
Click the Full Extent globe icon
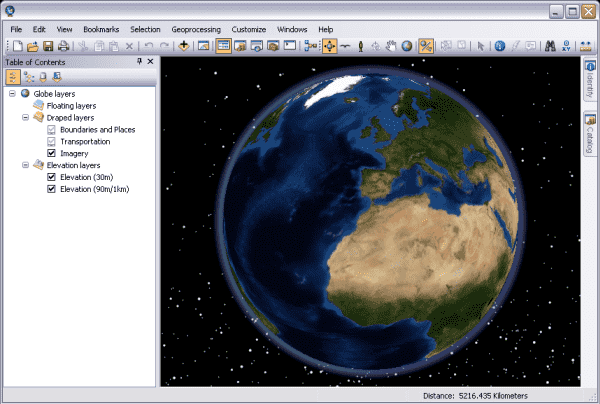pyautogui.click(x=407, y=46)
